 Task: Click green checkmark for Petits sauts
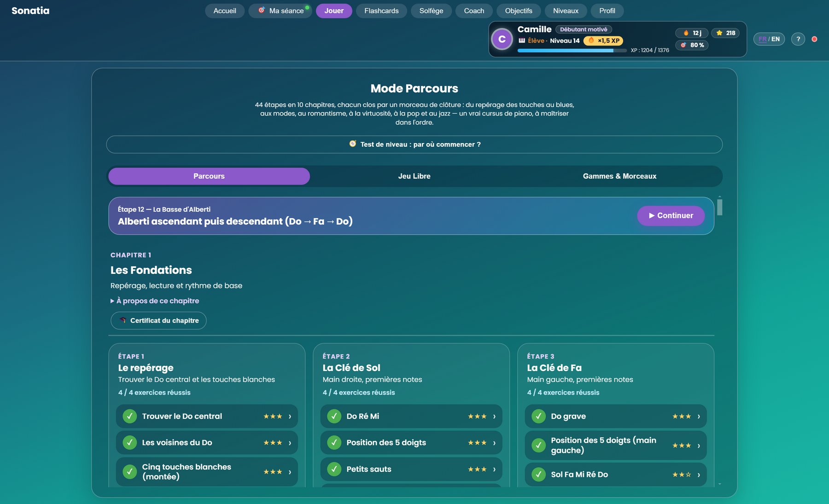point(334,469)
